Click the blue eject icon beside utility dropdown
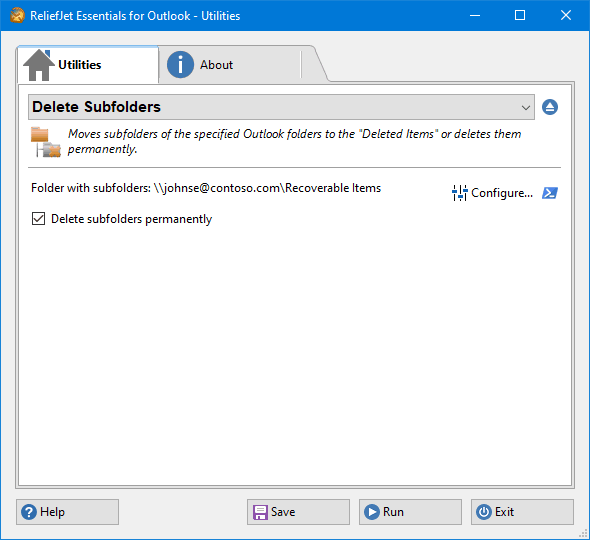This screenshot has height=540, width=590. click(x=550, y=107)
